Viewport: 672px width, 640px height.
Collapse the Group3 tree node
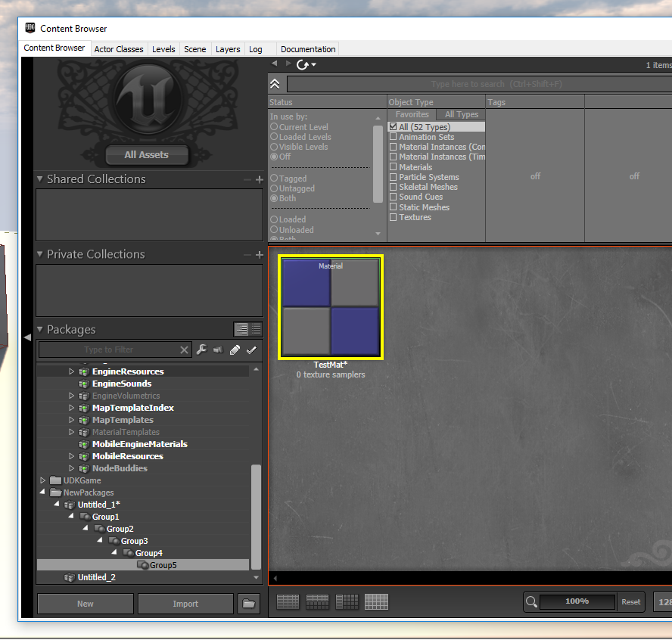point(100,541)
